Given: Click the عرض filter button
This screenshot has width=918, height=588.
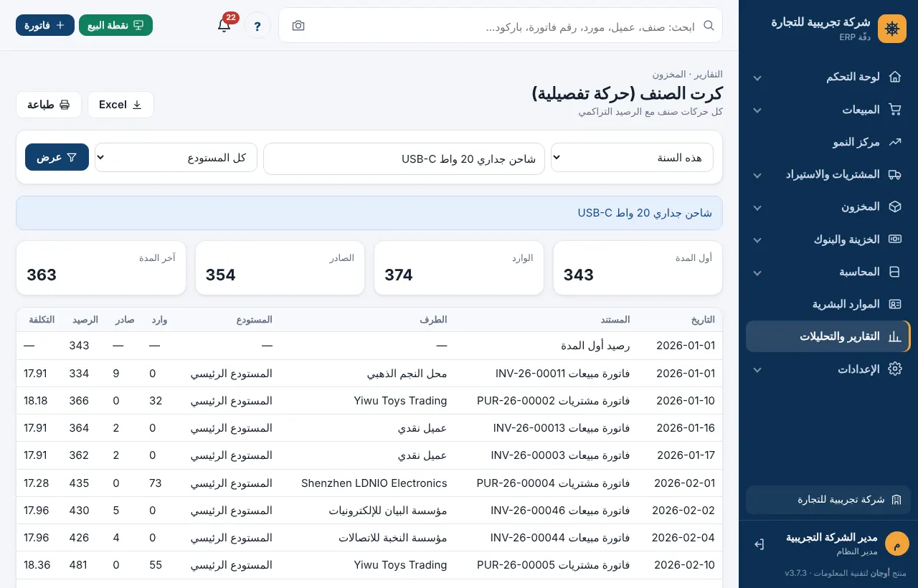Looking at the screenshot, I should tap(57, 157).
